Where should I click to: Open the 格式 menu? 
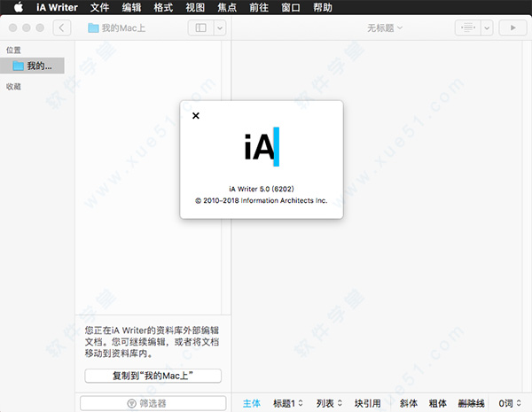[x=163, y=7]
